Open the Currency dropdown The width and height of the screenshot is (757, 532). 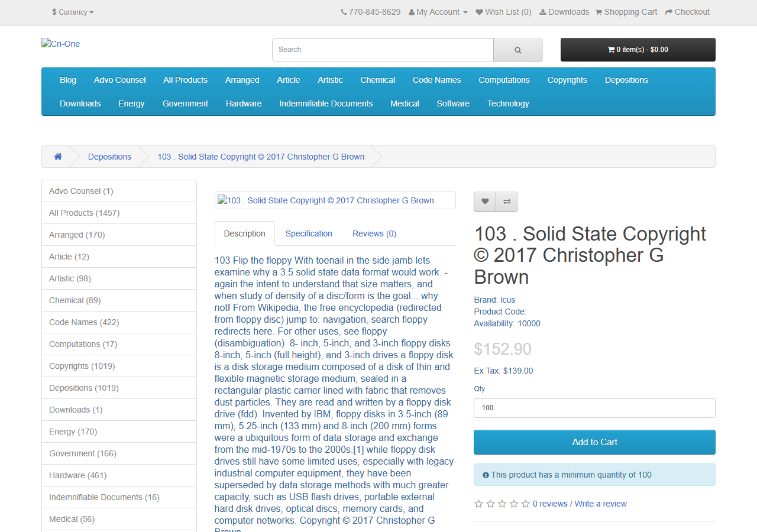pos(73,12)
